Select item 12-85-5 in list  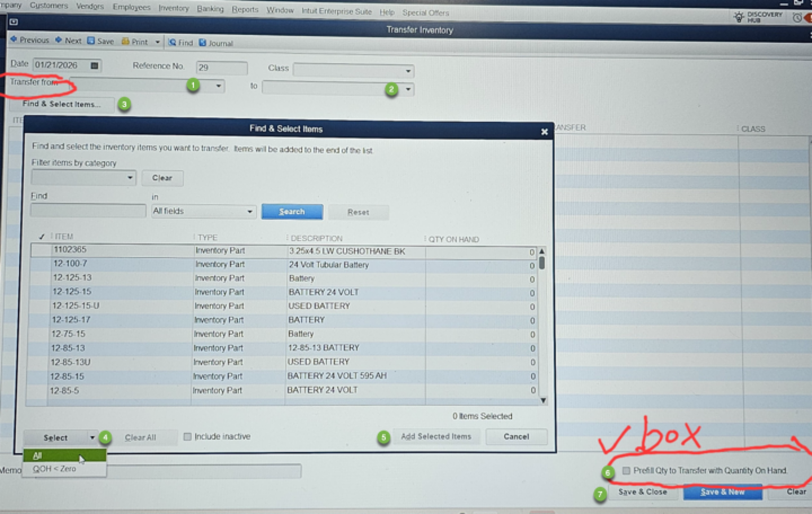(x=64, y=391)
